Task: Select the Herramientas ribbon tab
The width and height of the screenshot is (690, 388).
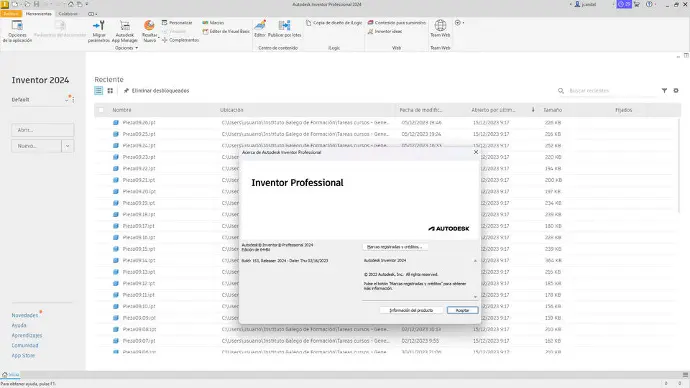Action: coord(38,14)
